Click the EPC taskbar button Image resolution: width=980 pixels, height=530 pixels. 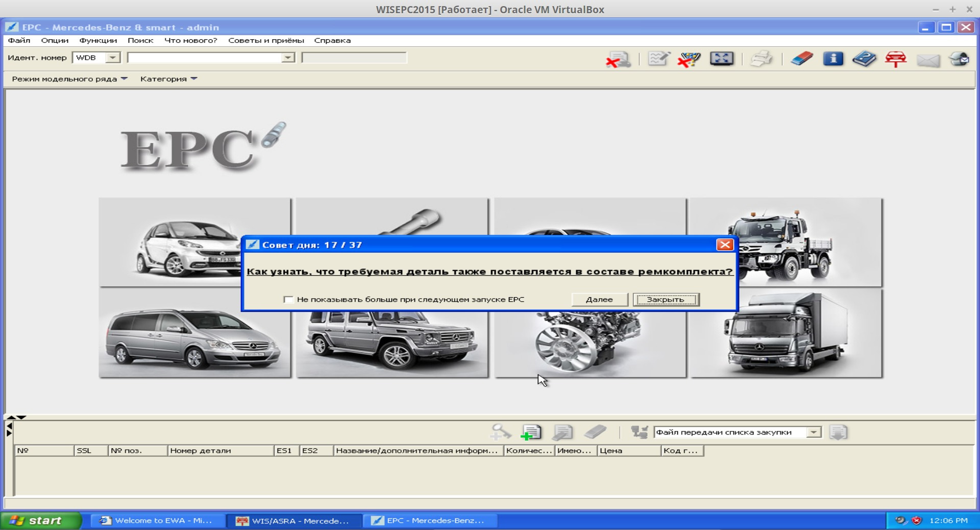430,521
